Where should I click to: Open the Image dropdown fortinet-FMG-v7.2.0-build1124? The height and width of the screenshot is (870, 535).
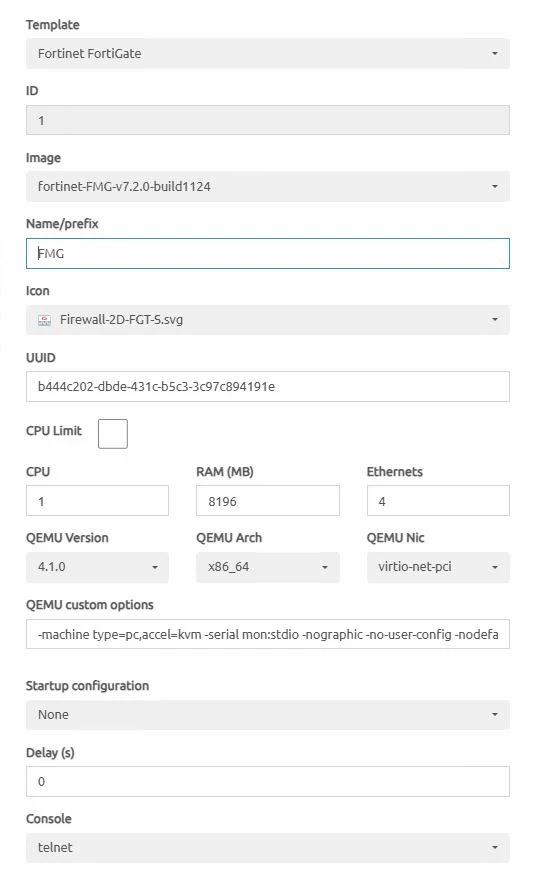coord(268,186)
